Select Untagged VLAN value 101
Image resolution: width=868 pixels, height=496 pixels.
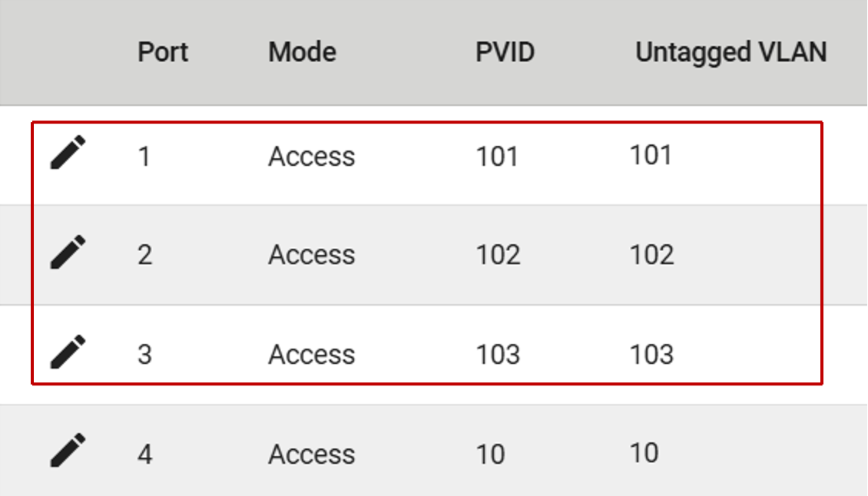pos(651,155)
